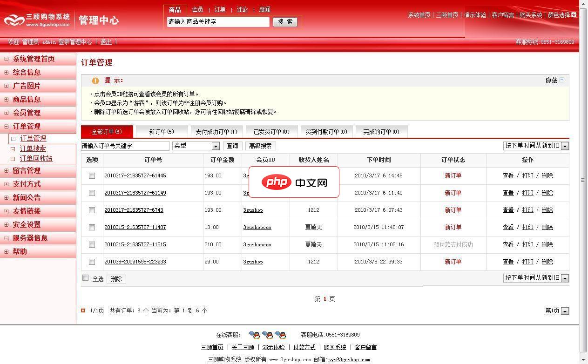Image resolution: width=588 pixels, height=364 pixels.
Task: Click the plus icon next to 帮助
Action: (5, 251)
